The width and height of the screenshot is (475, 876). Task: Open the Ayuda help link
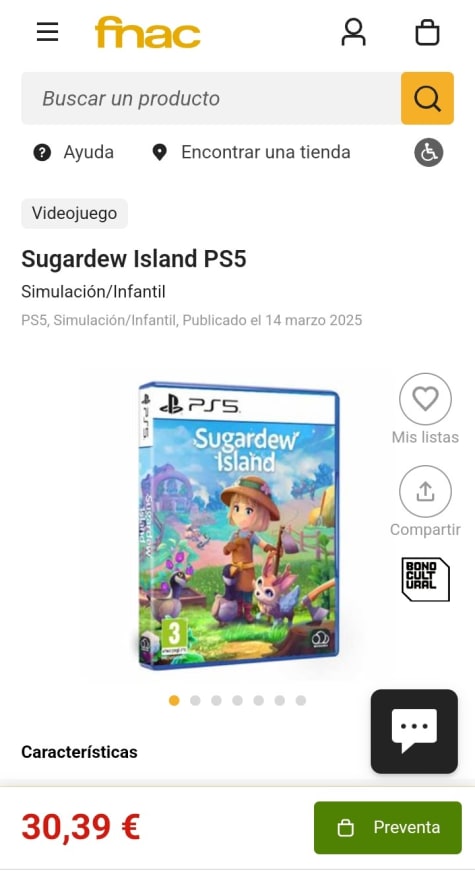[73, 152]
